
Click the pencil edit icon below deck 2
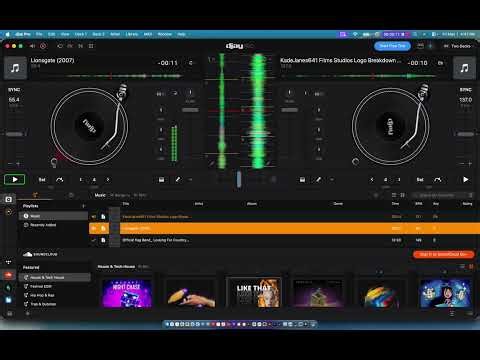click(318, 180)
